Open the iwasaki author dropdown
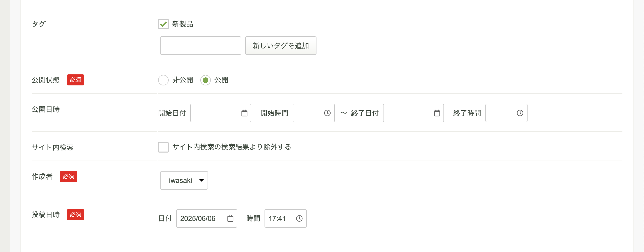The image size is (644, 252). pos(184,180)
